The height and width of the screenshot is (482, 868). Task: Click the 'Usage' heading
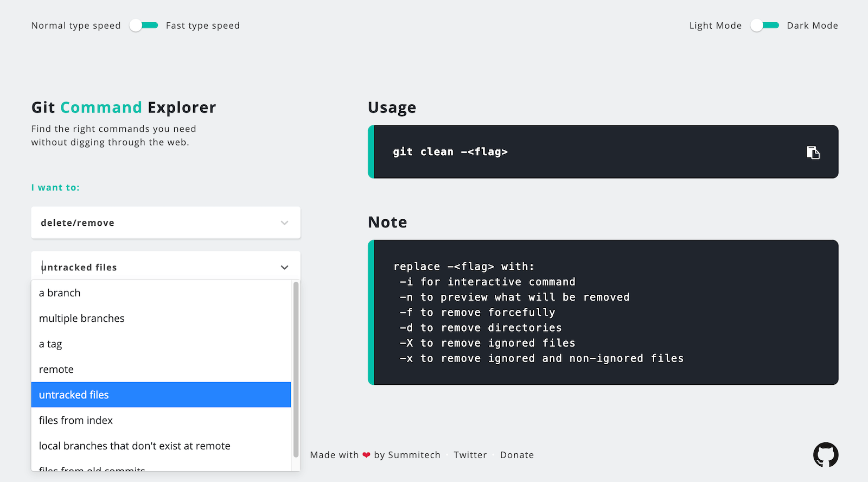(x=392, y=107)
